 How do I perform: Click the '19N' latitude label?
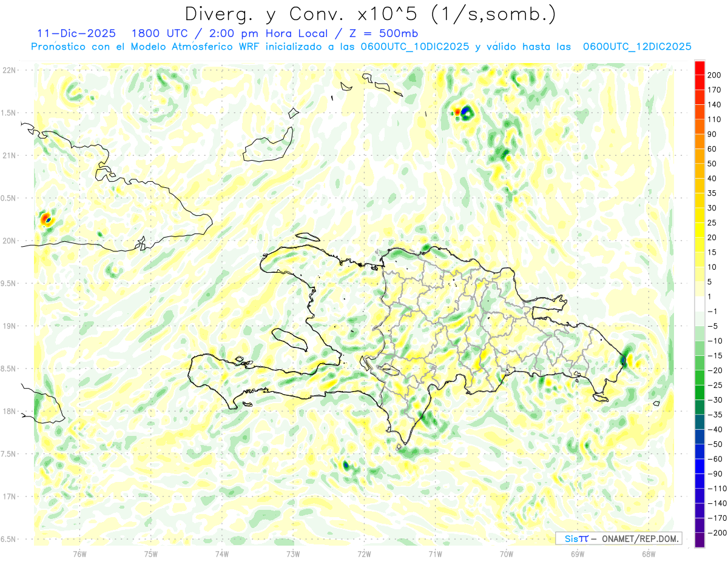[x=10, y=326]
